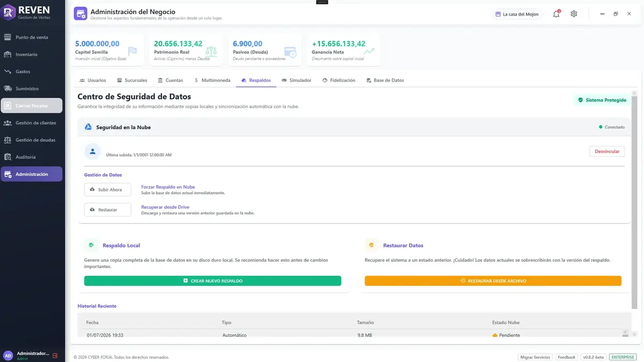Click the v0.8.2-beta version label

click(x=593, y=357)
